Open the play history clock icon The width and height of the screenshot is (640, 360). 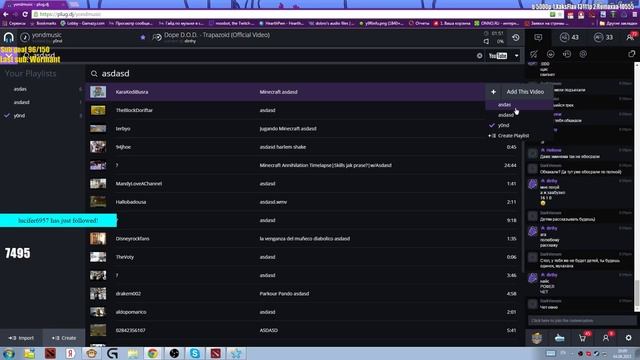[x=516, y=38]
